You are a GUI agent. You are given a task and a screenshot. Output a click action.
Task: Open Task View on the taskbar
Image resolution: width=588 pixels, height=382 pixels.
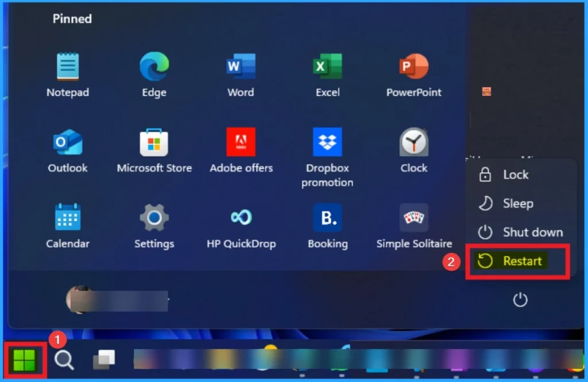[104, 360]
